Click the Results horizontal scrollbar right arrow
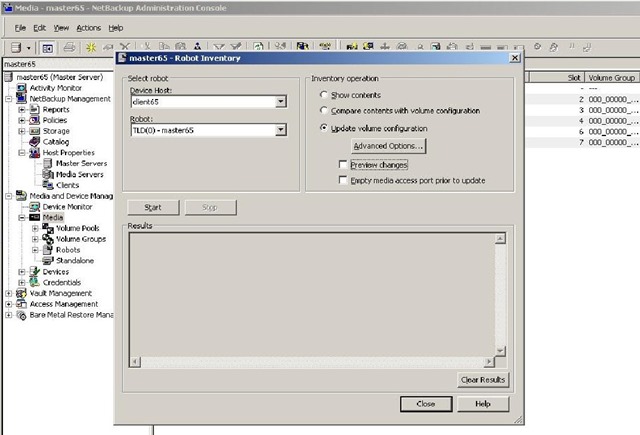640x435 pixels. click(489, 362)
